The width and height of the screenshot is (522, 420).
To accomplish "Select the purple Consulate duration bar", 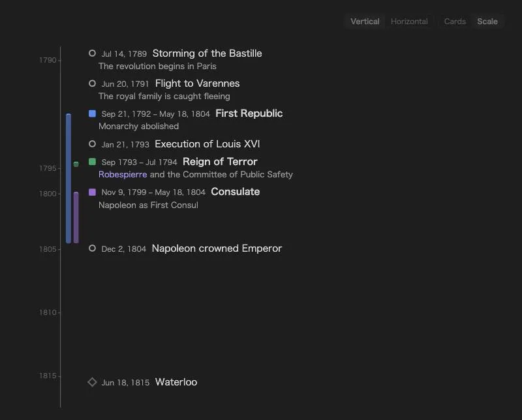I will coord(76,217).
